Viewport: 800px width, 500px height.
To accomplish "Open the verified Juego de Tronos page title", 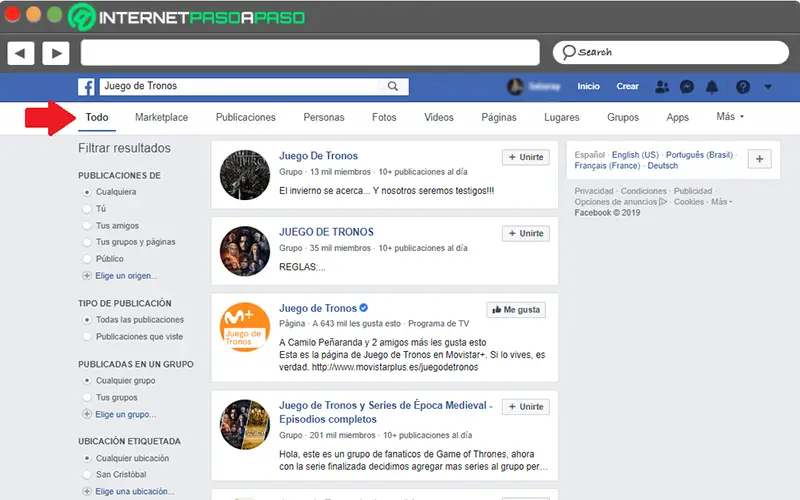I will click(x=318, y=308).
